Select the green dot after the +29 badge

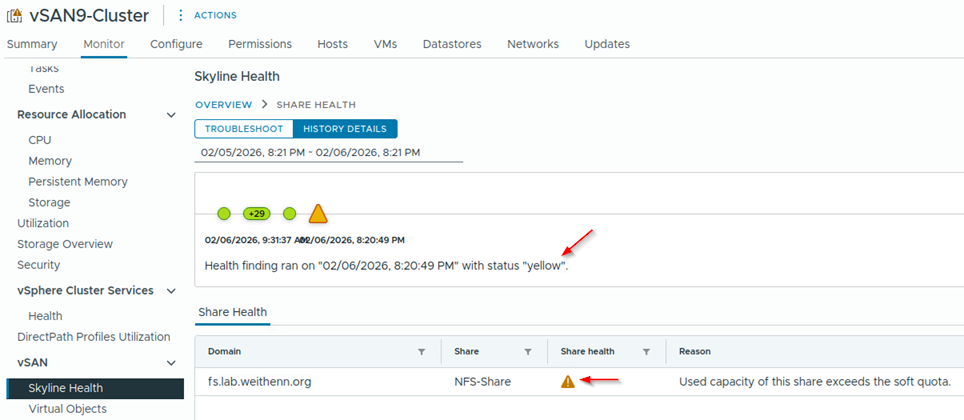tap(289, 213)
